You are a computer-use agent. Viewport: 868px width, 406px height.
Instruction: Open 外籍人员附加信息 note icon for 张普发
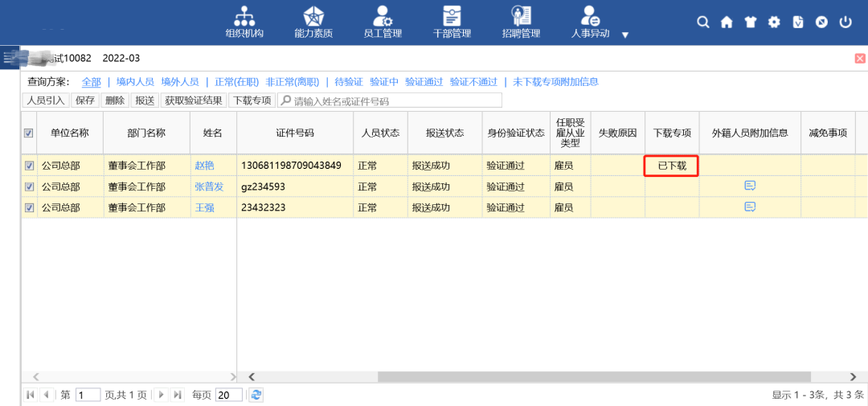pos(750,186)
